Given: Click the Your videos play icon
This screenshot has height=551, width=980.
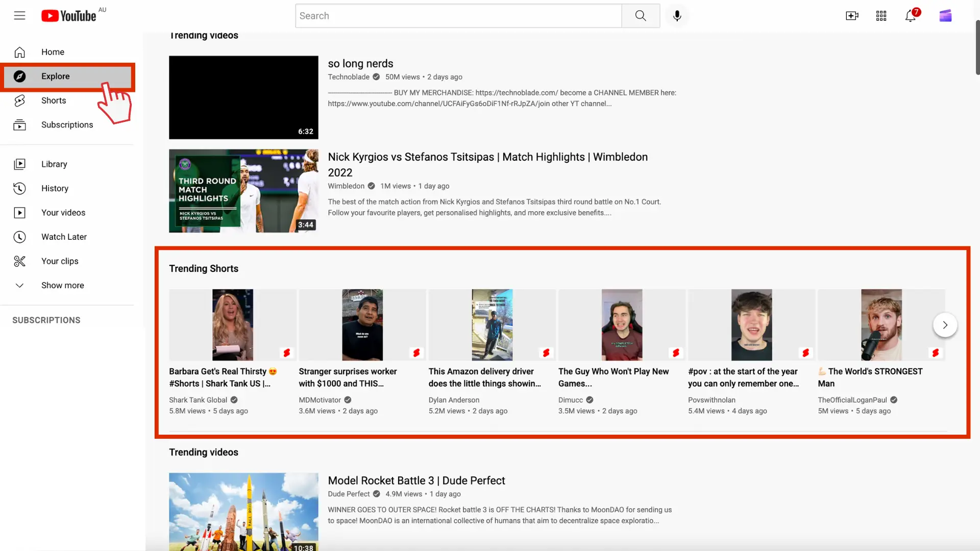Looking at the screenshot, I should click(19, 213).
